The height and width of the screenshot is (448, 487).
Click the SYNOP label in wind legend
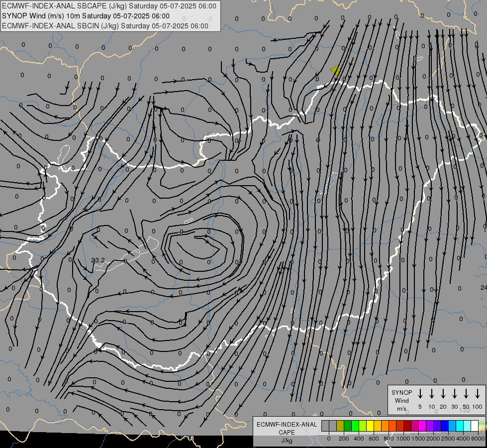[401, 392]
